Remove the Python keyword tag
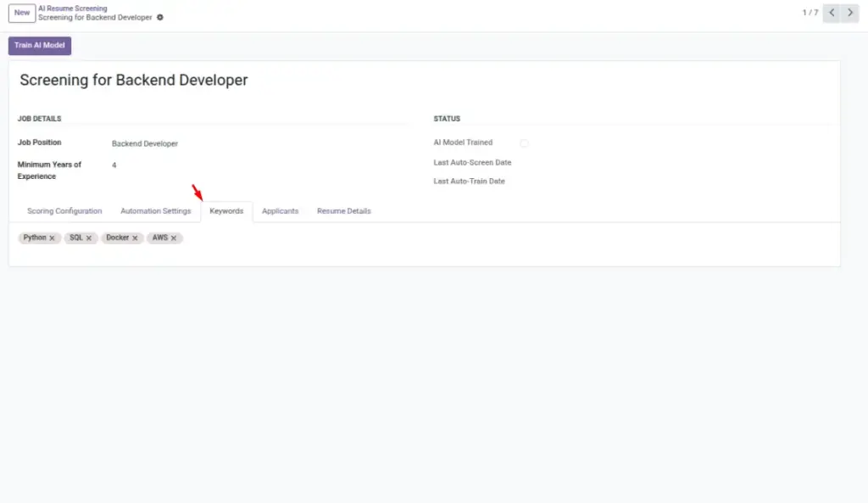The width and height of the screenshot is (868, 503). coord(52,238)
